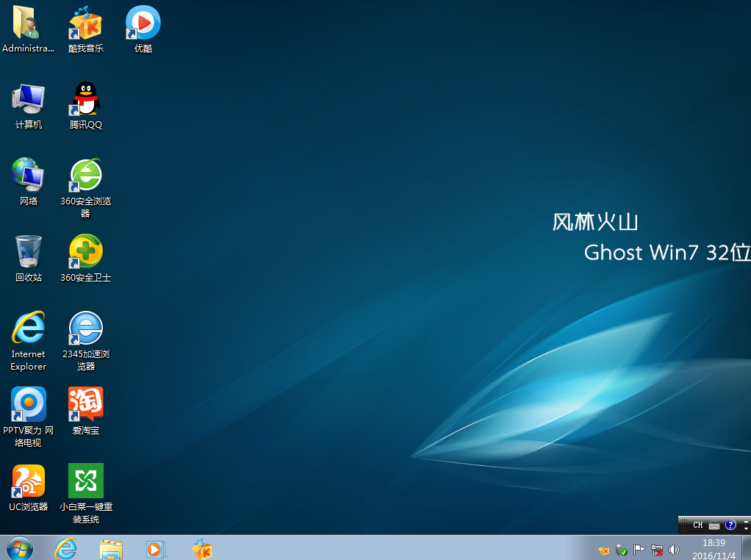Select the 小白菜一键重装系统 icon

coord(86,494)
